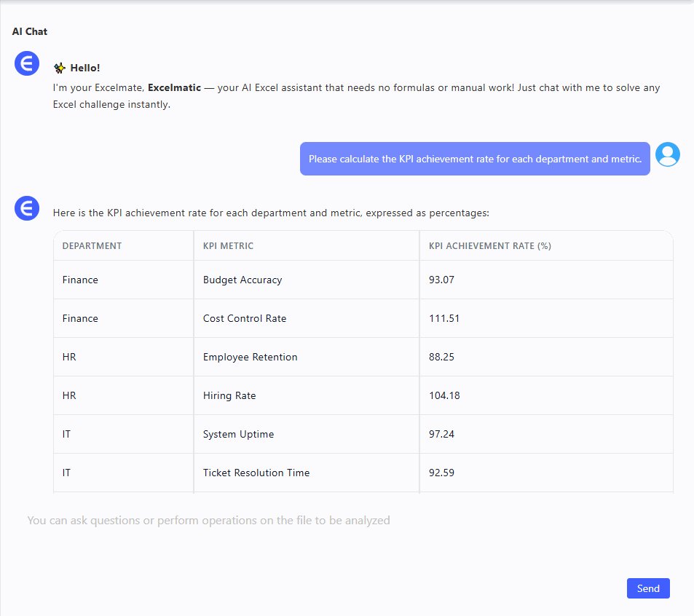Click the KPI ACHIEVEMENT RATE (%) header

tap(489, 246)
